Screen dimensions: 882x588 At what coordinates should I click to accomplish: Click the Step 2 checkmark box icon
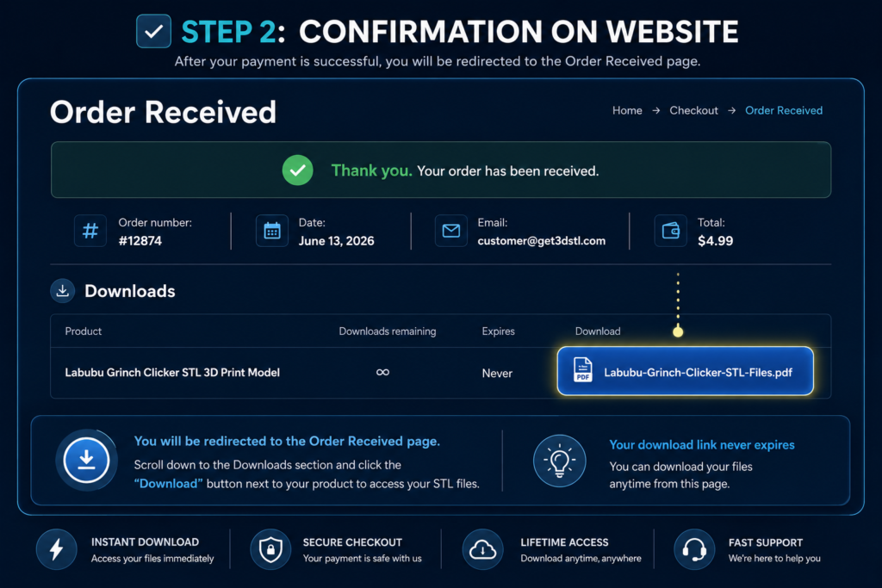point(153,31)
